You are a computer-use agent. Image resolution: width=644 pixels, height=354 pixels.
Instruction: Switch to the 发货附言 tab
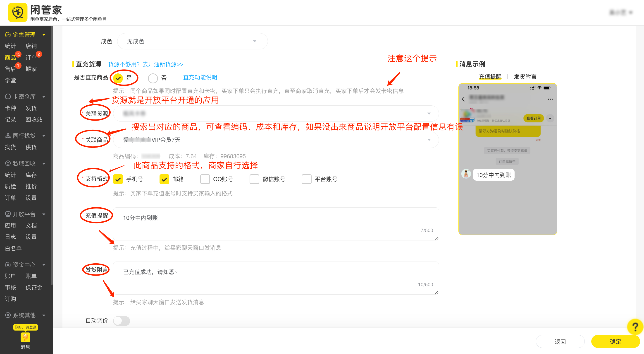coord(525,77)
